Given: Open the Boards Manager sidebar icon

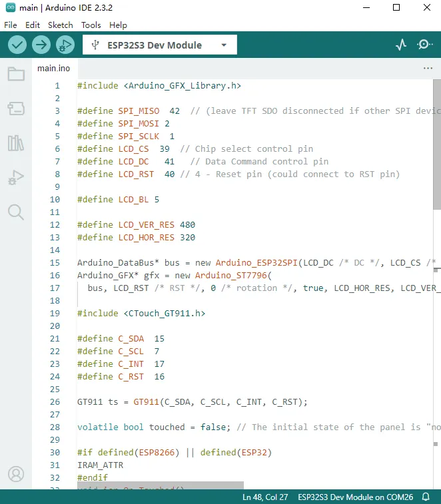Looking at the screenshot, I should [x=16, y=109].
